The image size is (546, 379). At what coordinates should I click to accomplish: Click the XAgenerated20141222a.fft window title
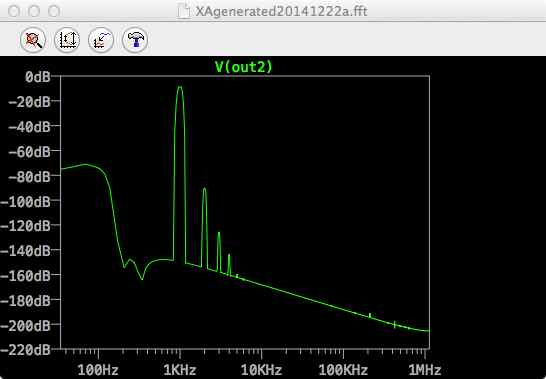[281, 11]
